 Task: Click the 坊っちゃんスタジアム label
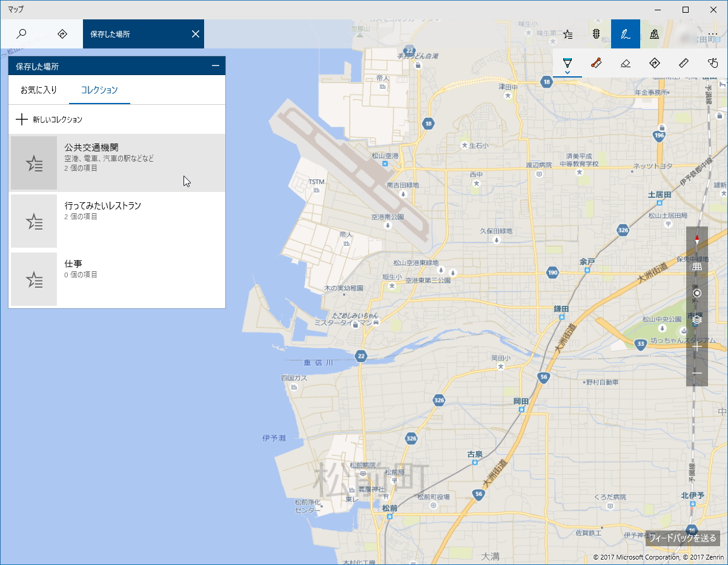coord(683,341)
